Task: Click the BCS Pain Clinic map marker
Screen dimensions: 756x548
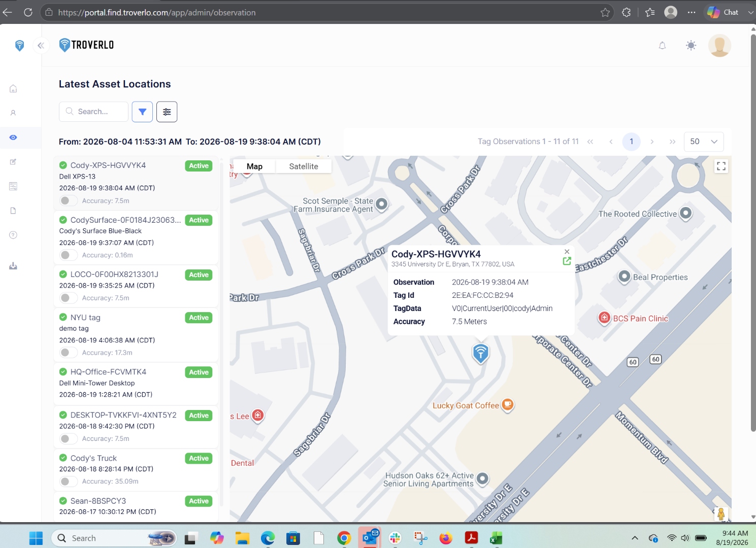Action: [604, 318]
